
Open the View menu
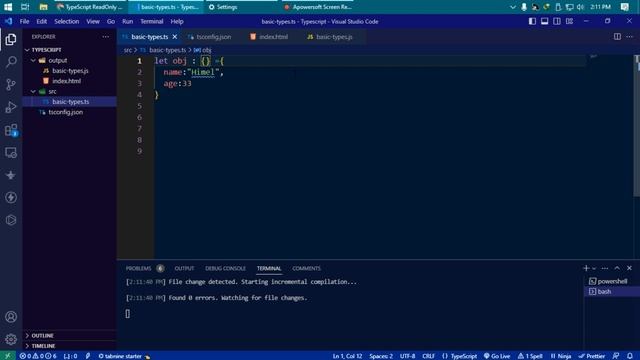(93, 21)
